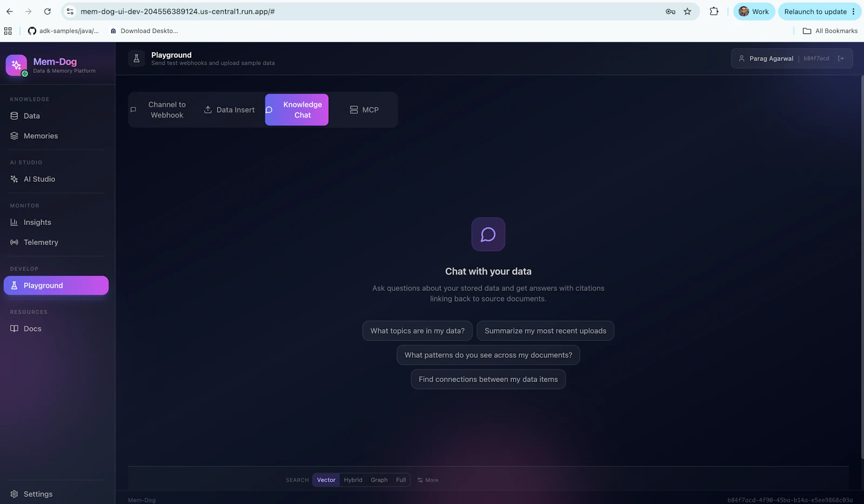Viewport: 864px width, 504px height.
Task: Open the Chrome three-dot menu
Action: tap(853, 11)
